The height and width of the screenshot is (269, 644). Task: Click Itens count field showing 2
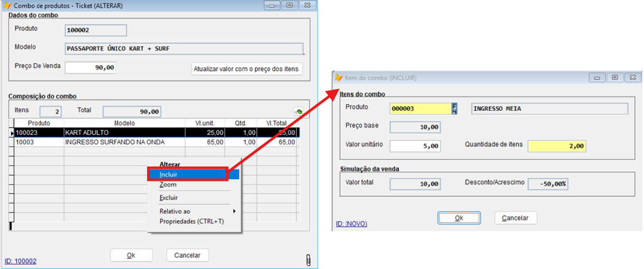coord(51,111)
